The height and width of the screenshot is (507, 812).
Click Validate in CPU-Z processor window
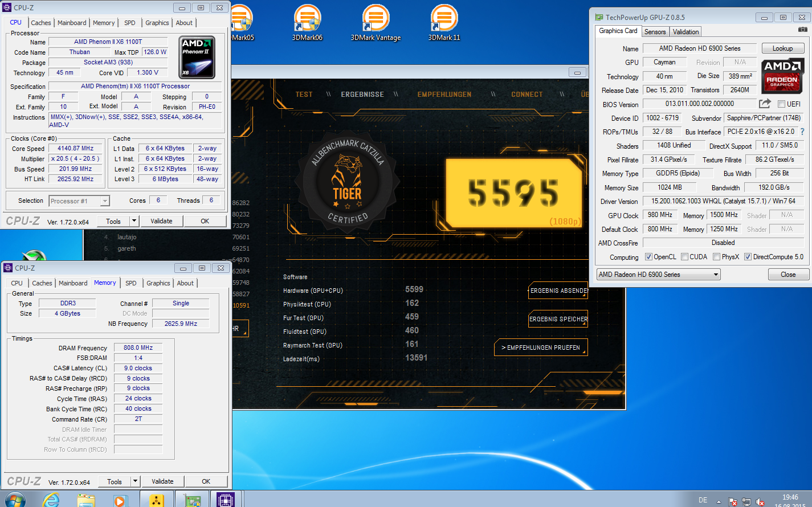(x=161, y=221)
